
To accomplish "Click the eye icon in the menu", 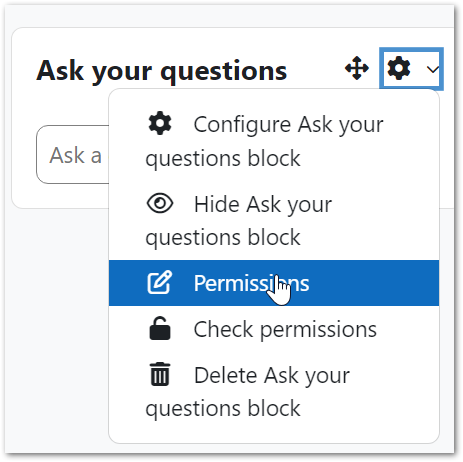I will coord(160,203).
